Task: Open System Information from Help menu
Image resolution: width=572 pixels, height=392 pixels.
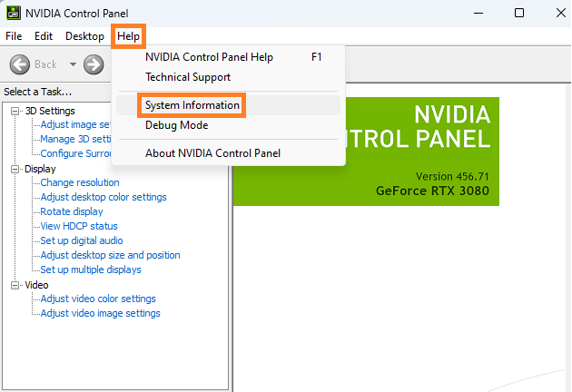Action: click(229, 105)
